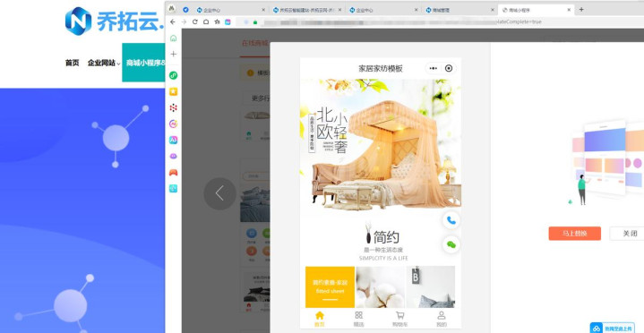Open the red game controller sidebar icon

(x=174, y=173)
